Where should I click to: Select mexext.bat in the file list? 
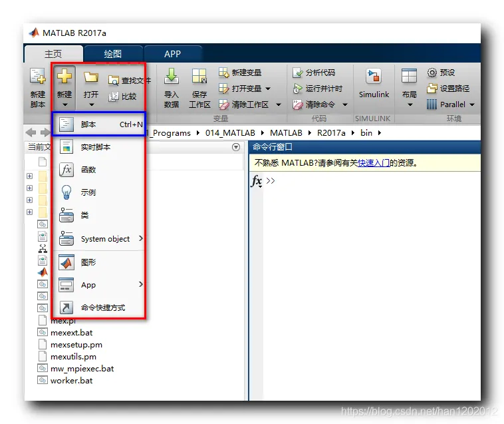click(x=71, y=332)
